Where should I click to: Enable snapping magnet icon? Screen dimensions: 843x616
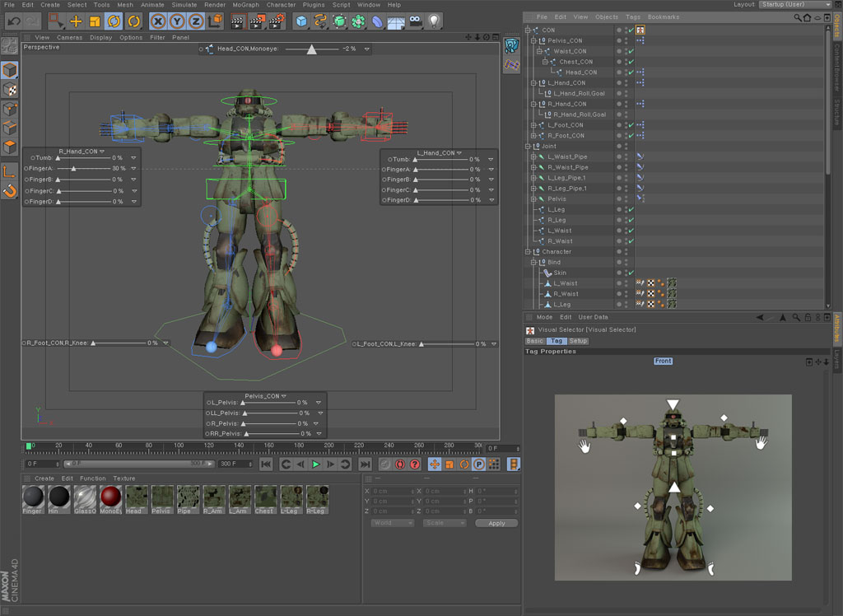[x=10, y=191]
